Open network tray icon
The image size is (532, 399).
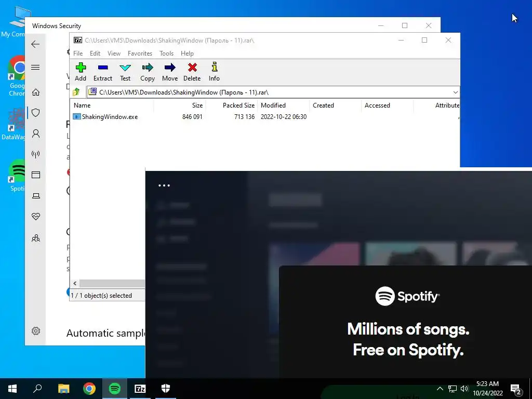click(x=453, y=389)
